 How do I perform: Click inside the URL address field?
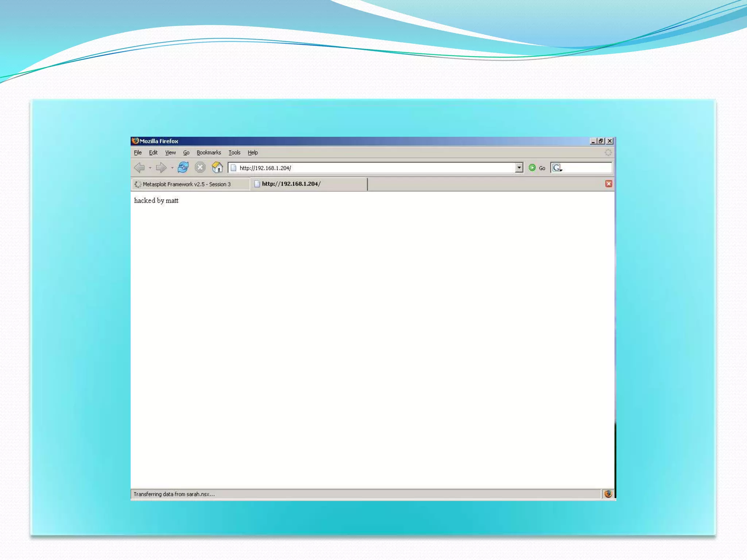click(x=376, y=168)
